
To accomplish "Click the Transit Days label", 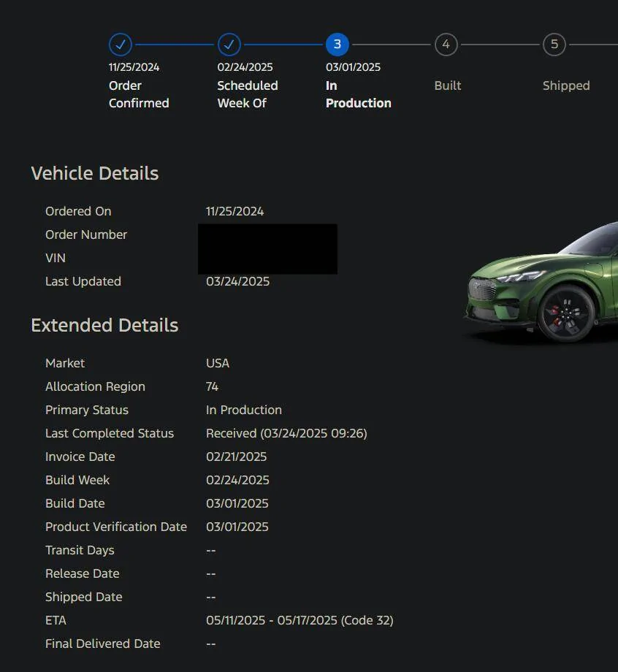I will coord(80,550).
